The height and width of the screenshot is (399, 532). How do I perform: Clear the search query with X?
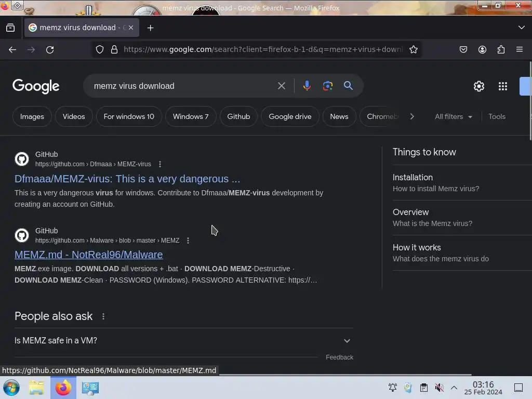pos(281,86)
